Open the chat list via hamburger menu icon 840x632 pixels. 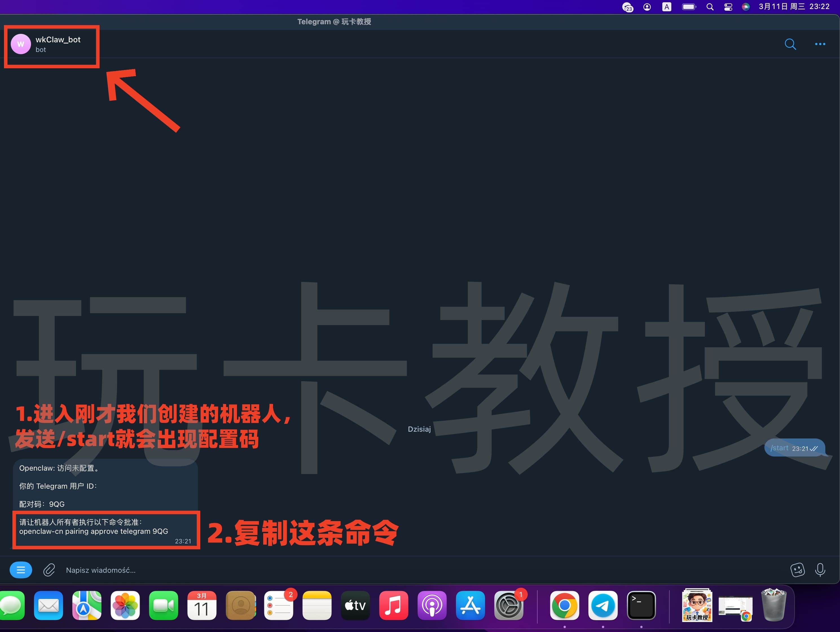[21, 570]
